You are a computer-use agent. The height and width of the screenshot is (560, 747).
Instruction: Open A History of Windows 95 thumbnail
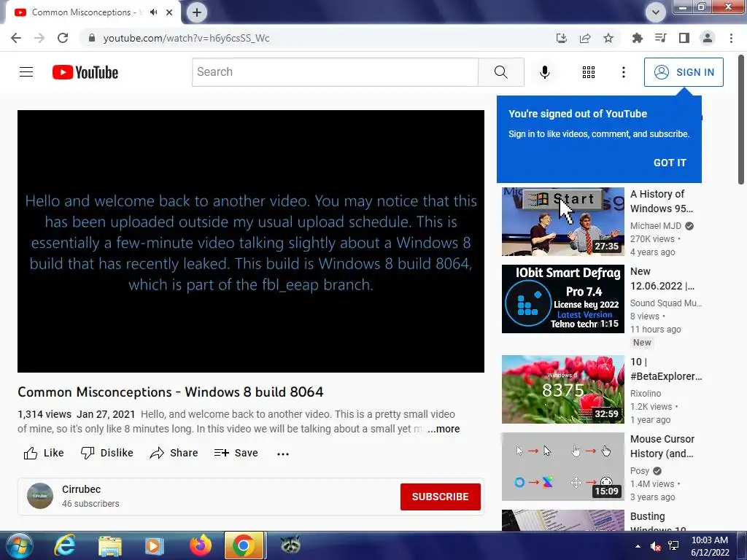coord(562,222)
